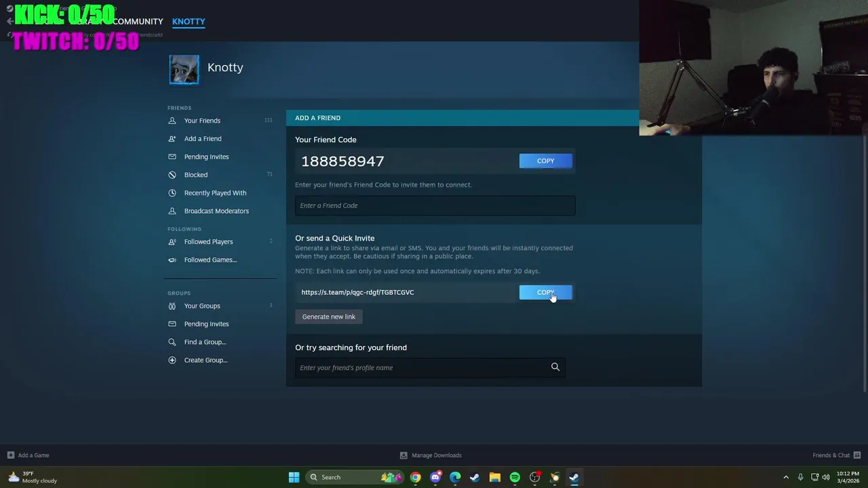Open COMMUNITY menu in Steam header

coord(138,22)
